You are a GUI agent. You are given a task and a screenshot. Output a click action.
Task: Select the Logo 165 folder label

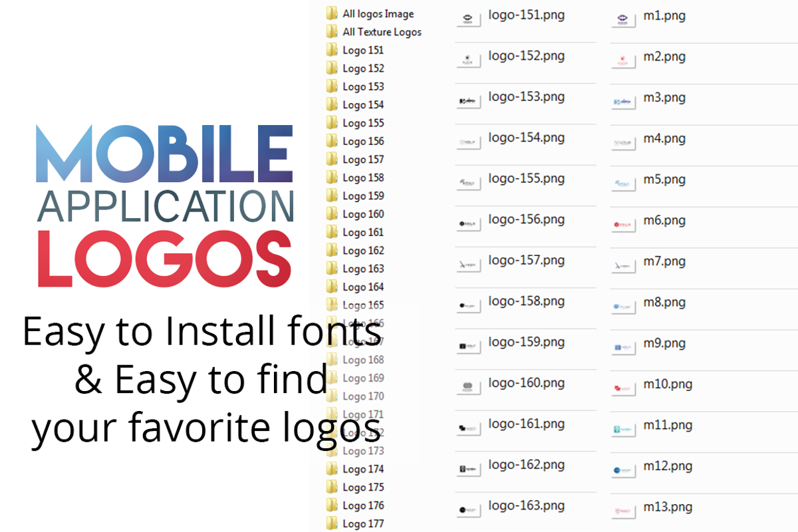(x=363, y=305)
